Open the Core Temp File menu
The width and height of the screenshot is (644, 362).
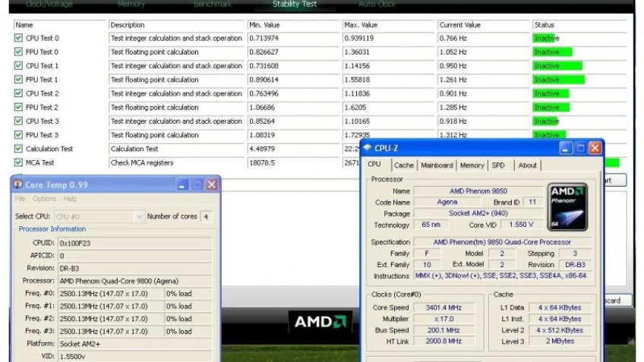tap(20, 199)
